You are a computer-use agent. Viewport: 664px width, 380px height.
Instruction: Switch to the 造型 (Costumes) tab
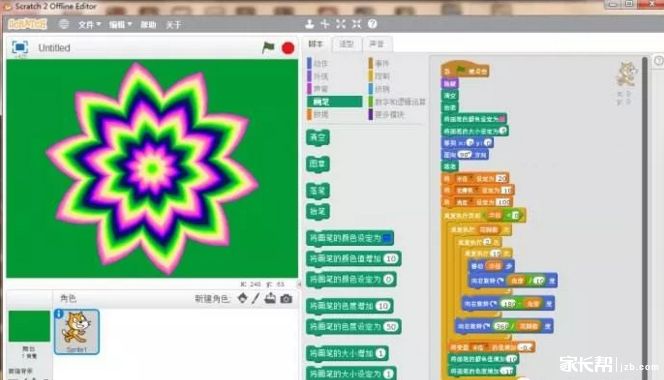346,44
